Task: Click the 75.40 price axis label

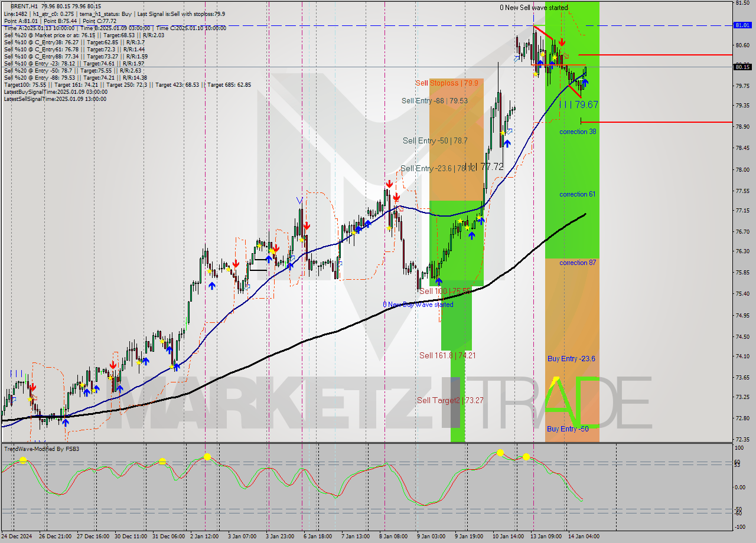Action: coord(742,293)
